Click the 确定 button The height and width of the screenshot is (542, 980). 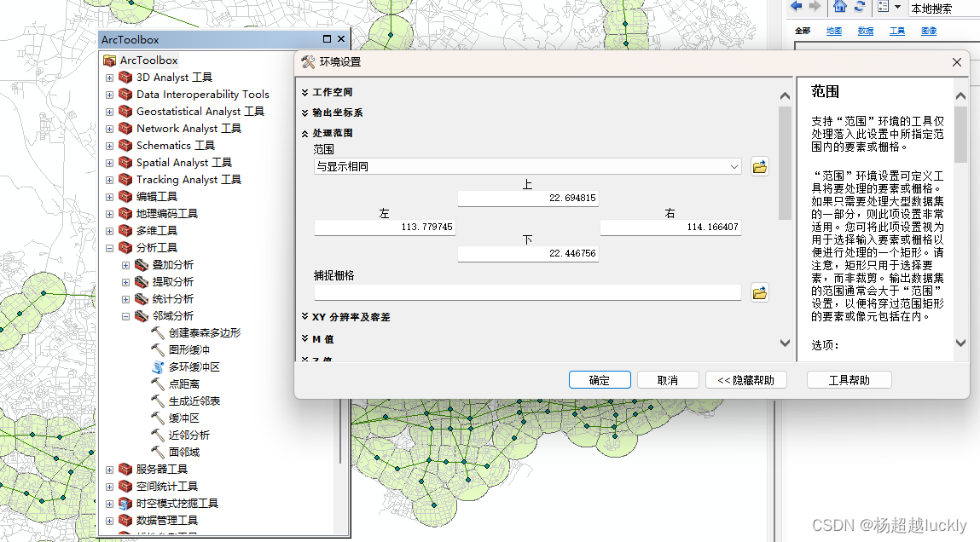click(600, 379)
